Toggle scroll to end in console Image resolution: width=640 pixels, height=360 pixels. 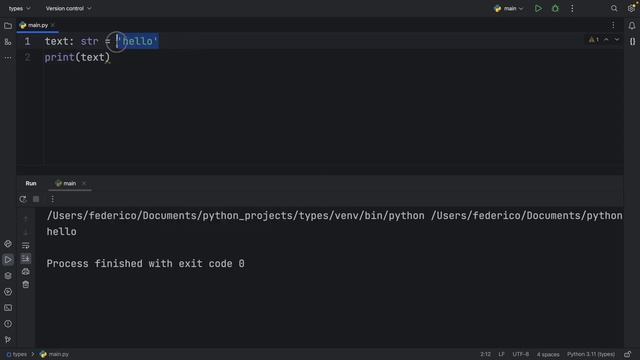(26, 258)
